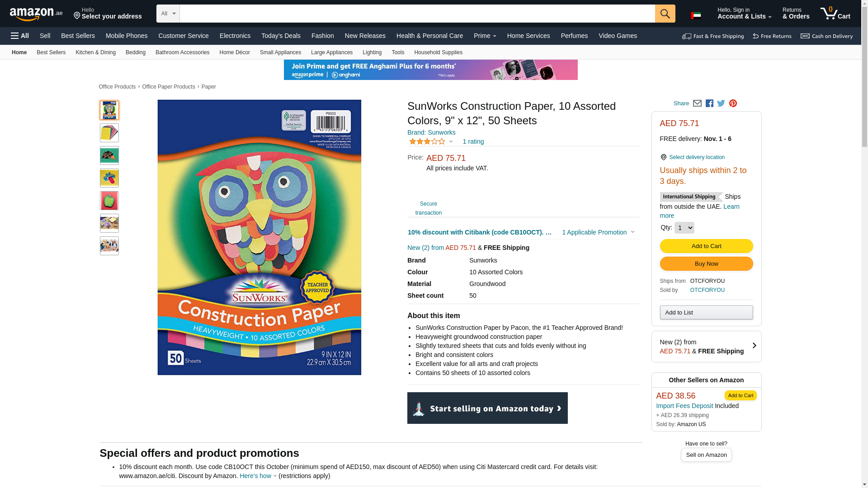Open the shopping cart icon
The width and height of the screenshot is (868, 488).
click(835, 14)
